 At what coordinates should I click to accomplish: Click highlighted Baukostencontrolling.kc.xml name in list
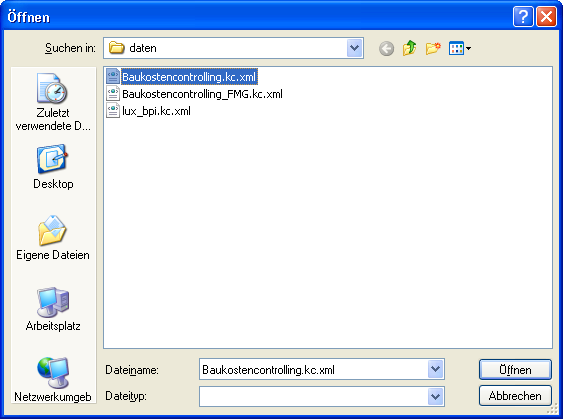pyautogui.click(x=189, y=77)
